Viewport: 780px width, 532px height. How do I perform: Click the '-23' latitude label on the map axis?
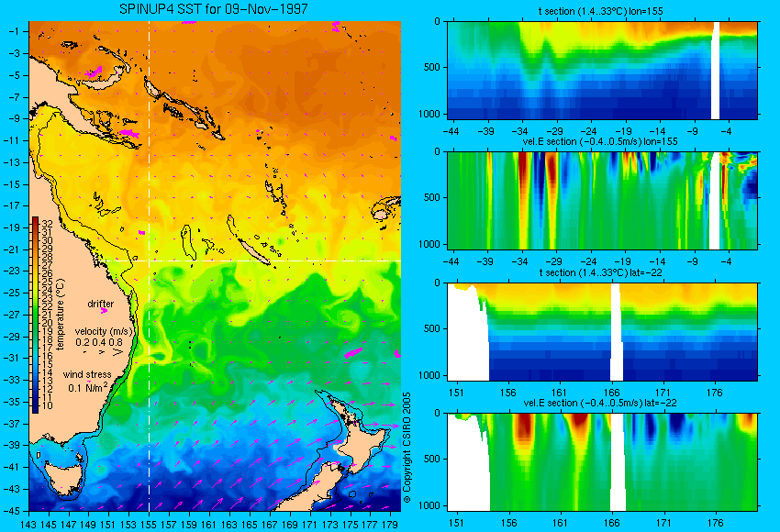11,271
